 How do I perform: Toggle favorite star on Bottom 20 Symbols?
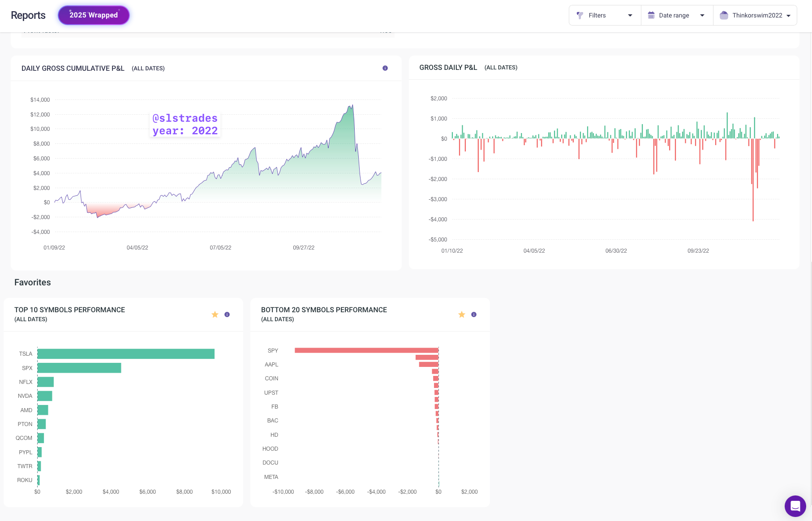462,314
